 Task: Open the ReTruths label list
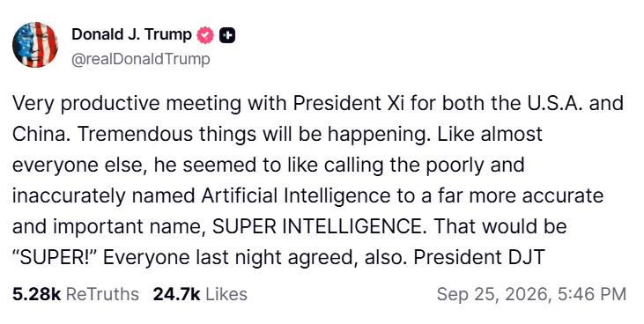point(102,294)
